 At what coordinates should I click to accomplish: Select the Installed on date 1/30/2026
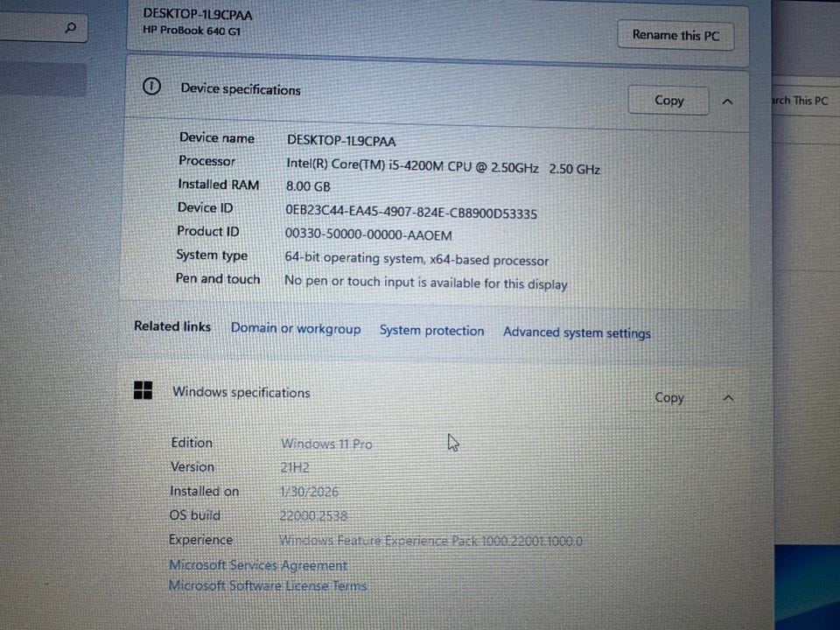click(x=309, y=492)
